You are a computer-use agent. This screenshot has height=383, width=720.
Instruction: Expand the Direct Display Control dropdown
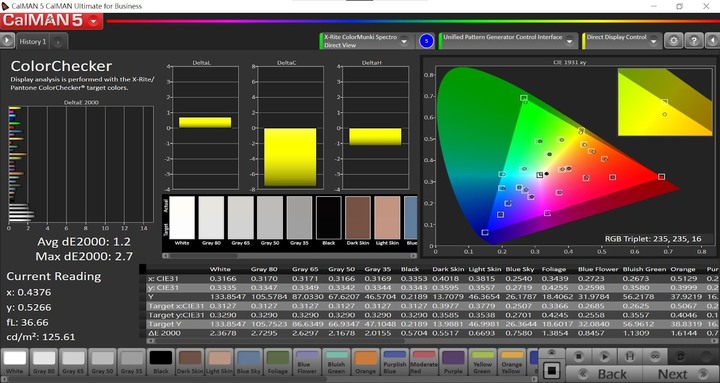click(x=654, y=41)
